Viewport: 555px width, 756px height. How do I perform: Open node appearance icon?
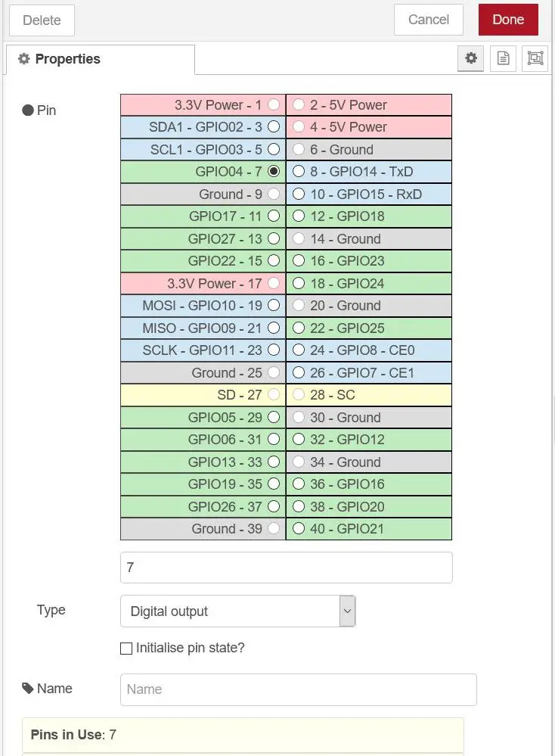[535, 58]
